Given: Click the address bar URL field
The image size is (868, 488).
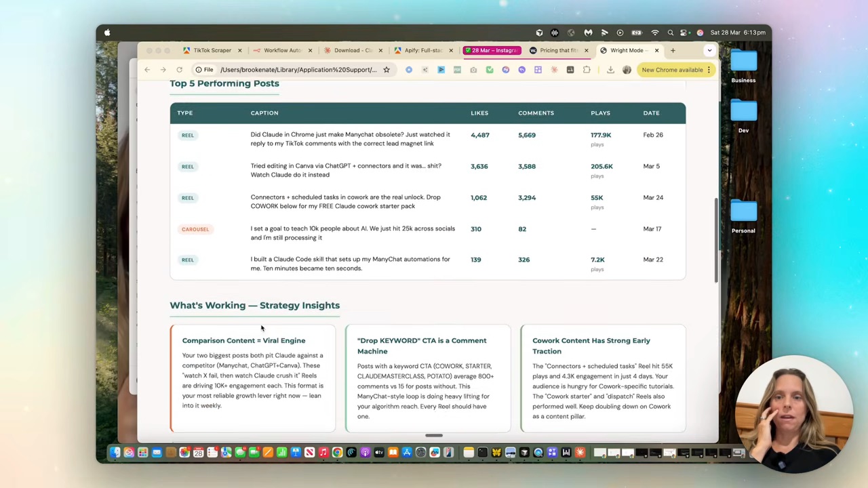Looking at the screenshot, I should coord(298,70).
